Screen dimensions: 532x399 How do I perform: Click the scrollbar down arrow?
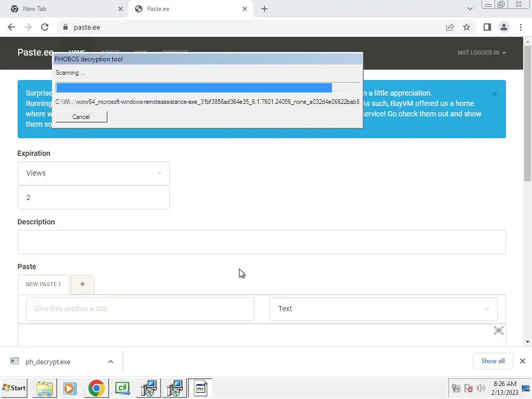coord(527,342)
